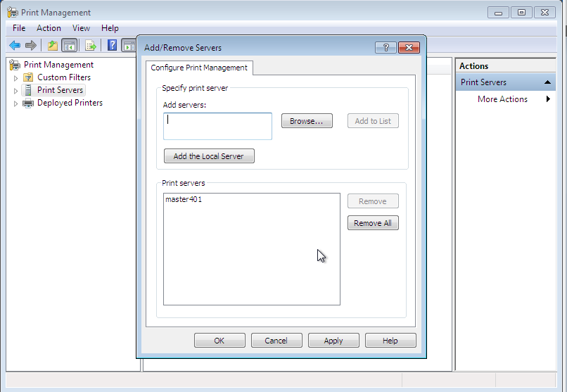Click Add the Local Server button

(209, 156)
